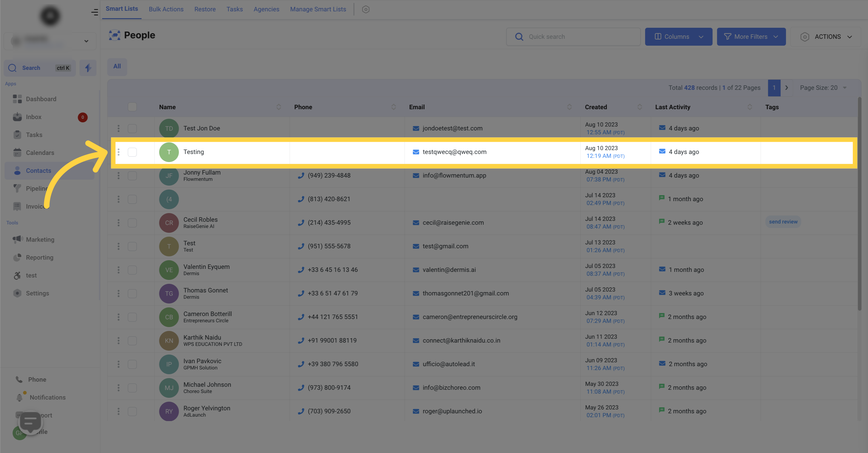Screen dimensions: 868x453
Task: Open the Tasks tab in top navigation
Action: [235, 9]
